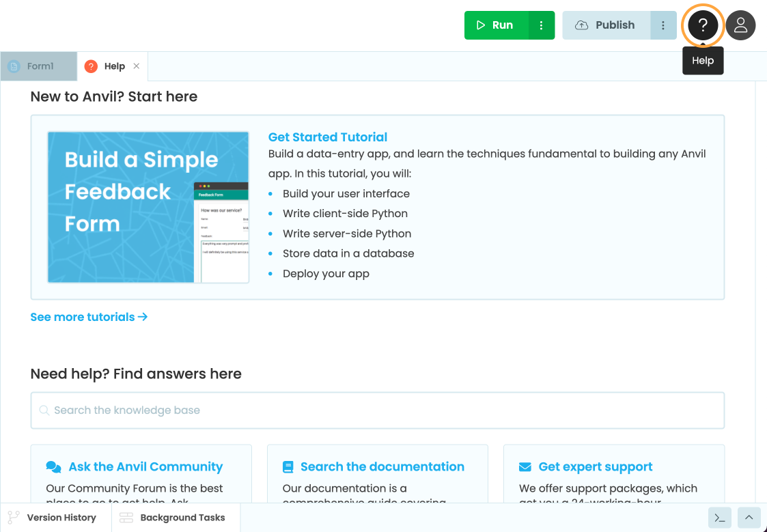Open Version History panel
The width and height of the screenshot is (767, 532).
tap(53, 518)
